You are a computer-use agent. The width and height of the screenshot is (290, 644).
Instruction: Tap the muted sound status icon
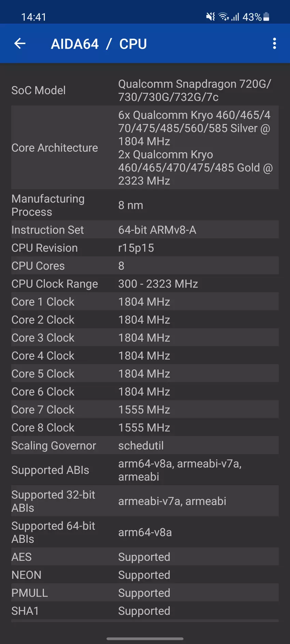(x=211, y=16)
